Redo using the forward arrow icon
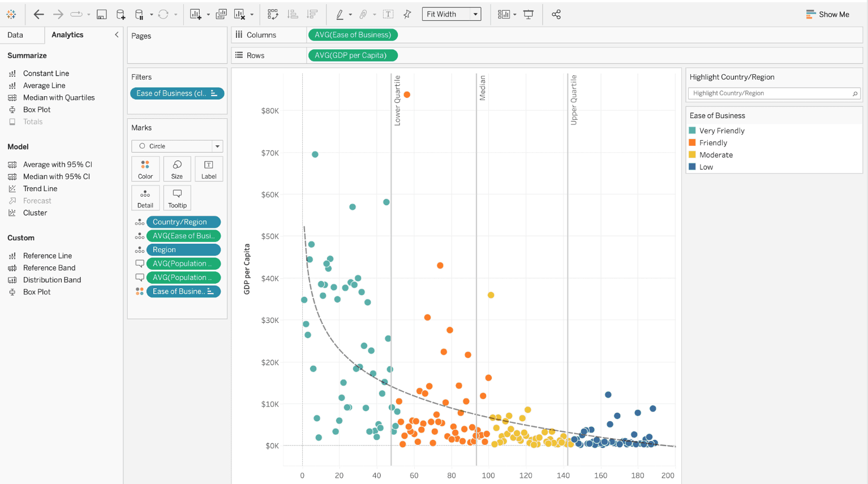This screenshot has height=484, width=868. pos(58,14)
